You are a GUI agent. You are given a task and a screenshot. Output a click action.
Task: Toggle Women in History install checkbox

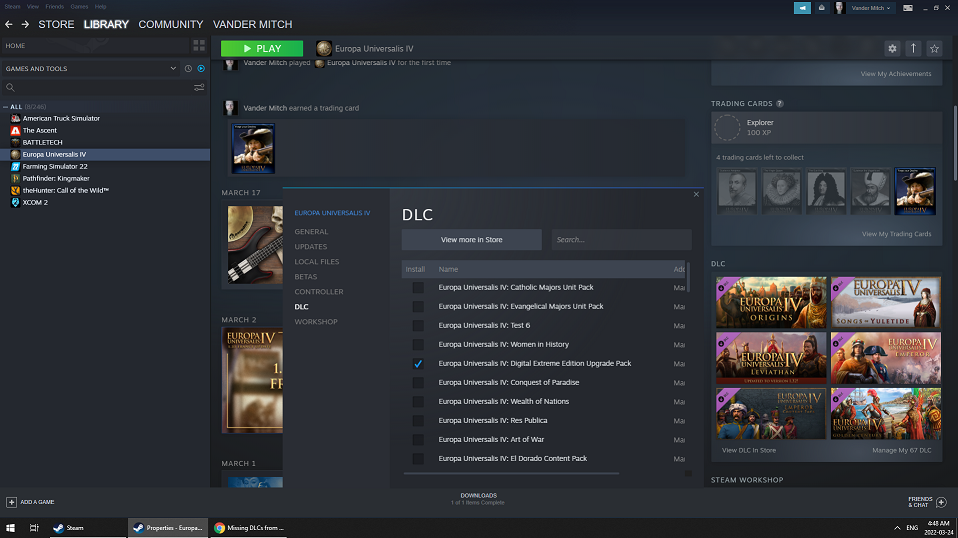pyautogui.click(x=418, y=344)
